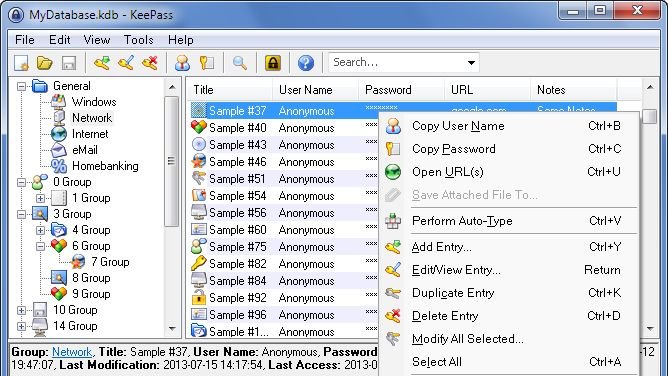Click the padlock icon of Sample #92
The width and height of the screenshot is (668, 376).
tap(199, 297)
